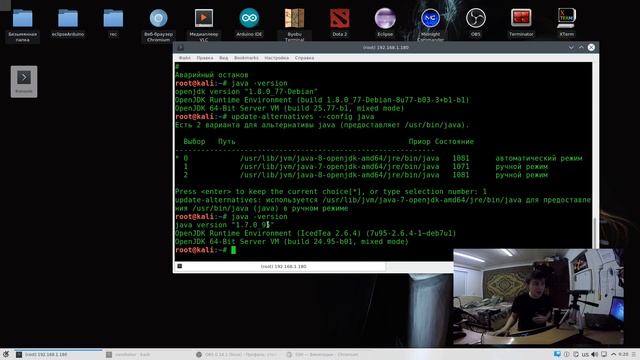Click the 'Выбор' column header text
640x360 pixels.
(x=194, y=142)
